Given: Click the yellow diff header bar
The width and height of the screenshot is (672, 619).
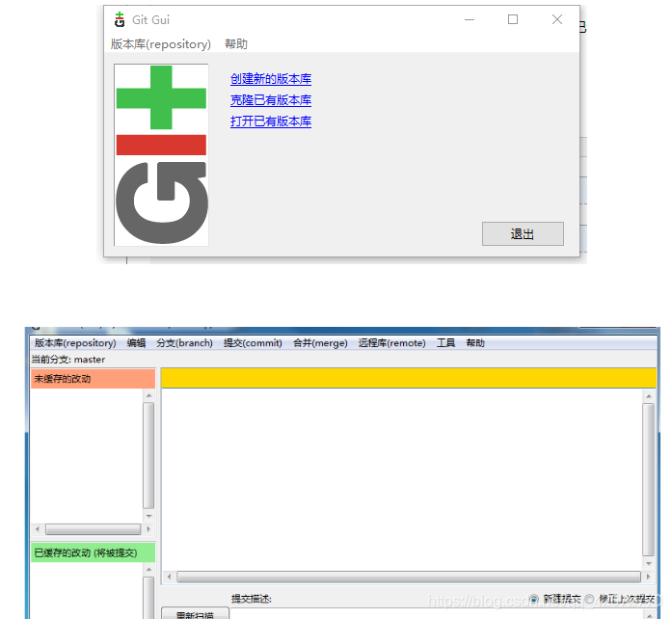Looking at the screenshot, I should 409,378.
